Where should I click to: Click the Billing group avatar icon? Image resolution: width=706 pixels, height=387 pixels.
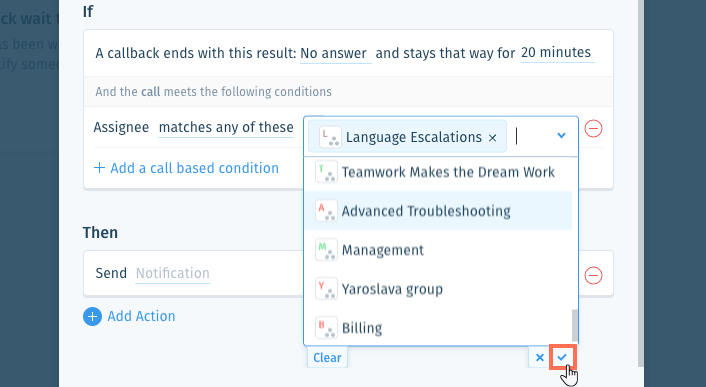pos(326,327)
